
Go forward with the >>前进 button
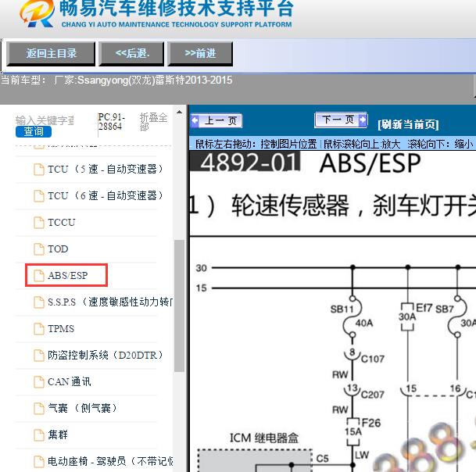click(x=200, y=54)
